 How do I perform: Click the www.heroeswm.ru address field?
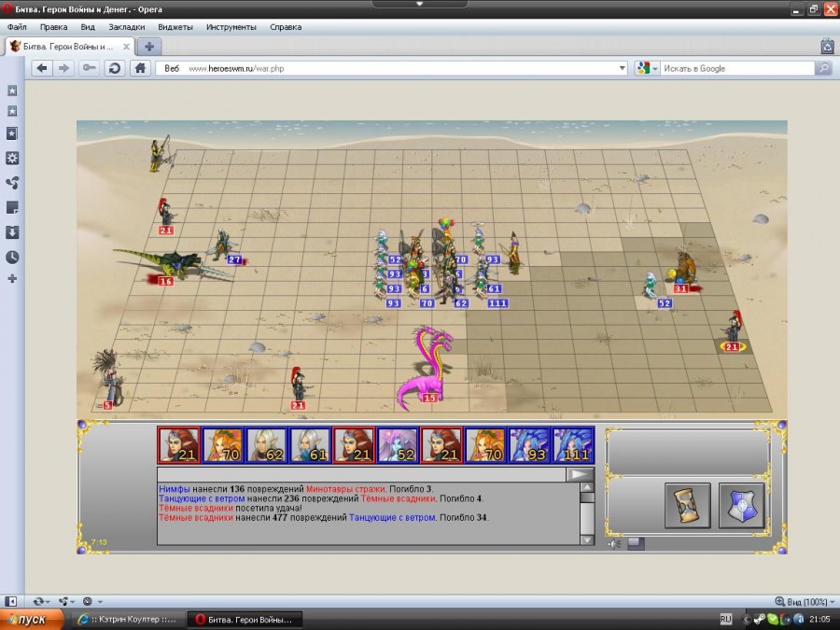[390, 68]
